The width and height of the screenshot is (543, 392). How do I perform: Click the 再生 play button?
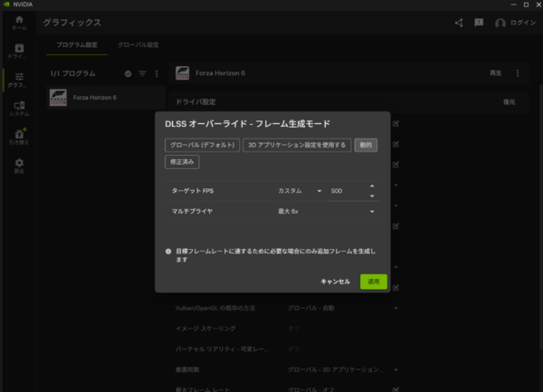pos(496,73)
